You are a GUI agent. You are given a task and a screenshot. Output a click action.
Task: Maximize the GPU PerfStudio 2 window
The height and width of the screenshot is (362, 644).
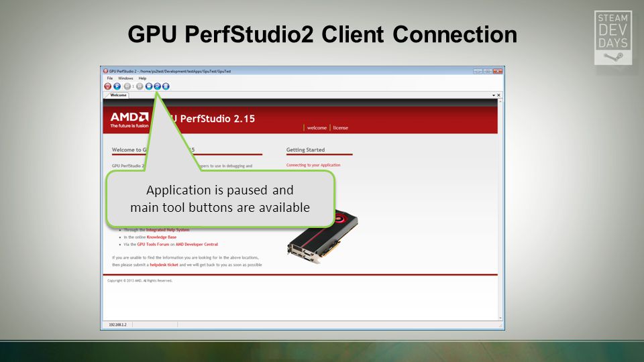[x=488, y=71]
